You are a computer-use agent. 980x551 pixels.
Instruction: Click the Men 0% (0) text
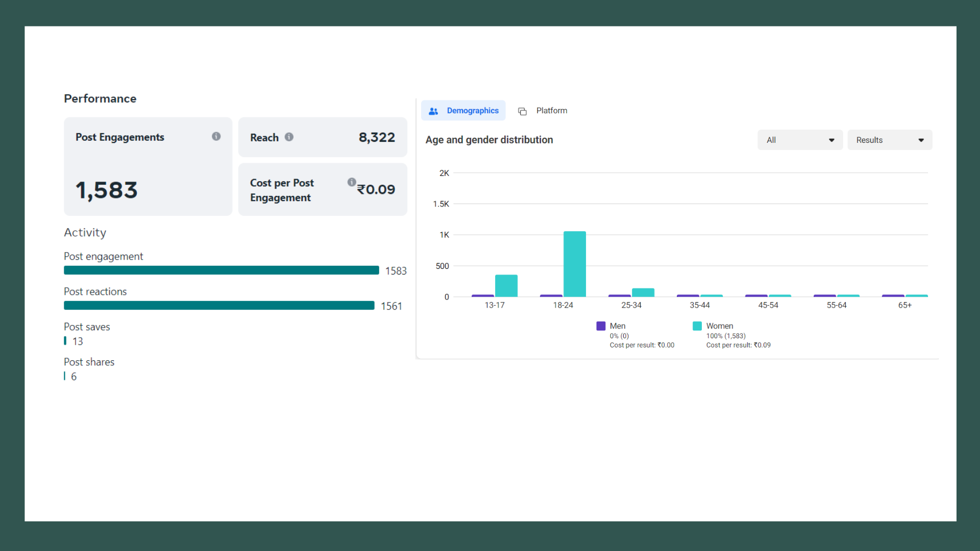619,336
